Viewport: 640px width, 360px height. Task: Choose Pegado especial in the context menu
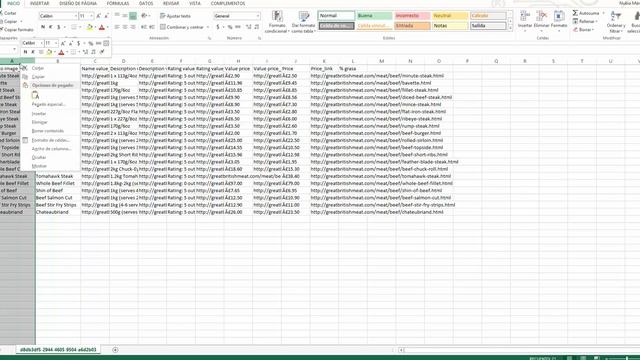pyautogui.click(x=49, y=104)
